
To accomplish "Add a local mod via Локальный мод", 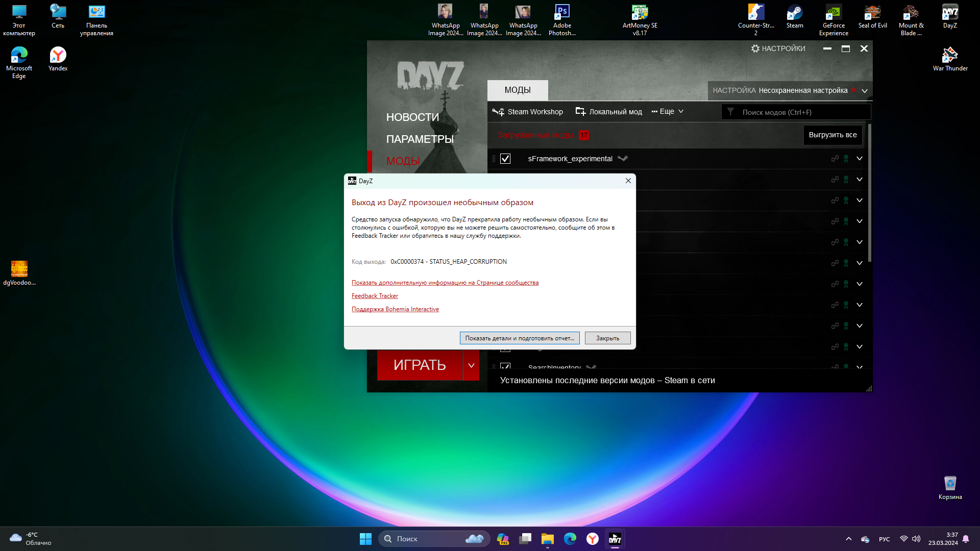I will tap(608, 112).
